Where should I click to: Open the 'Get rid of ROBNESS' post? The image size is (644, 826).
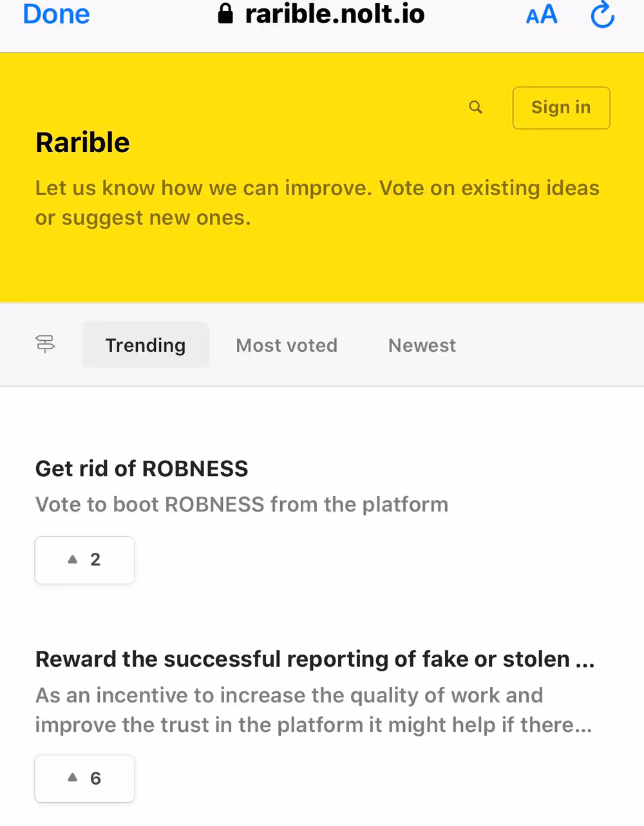point(142,468)
